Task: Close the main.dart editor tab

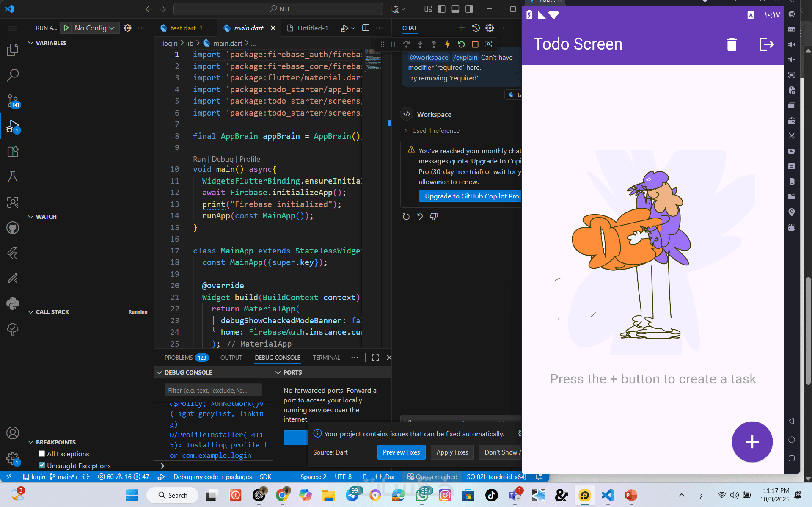Action: (x=273, y=28)
